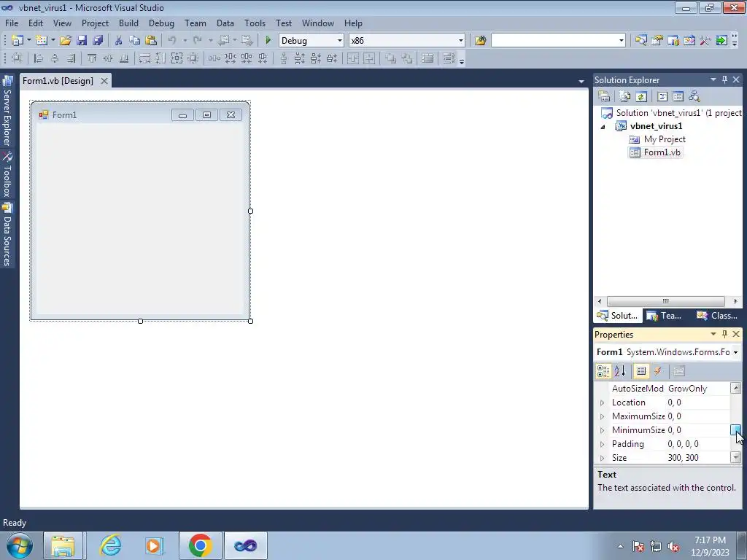Expand the Location property

point(602,402)
